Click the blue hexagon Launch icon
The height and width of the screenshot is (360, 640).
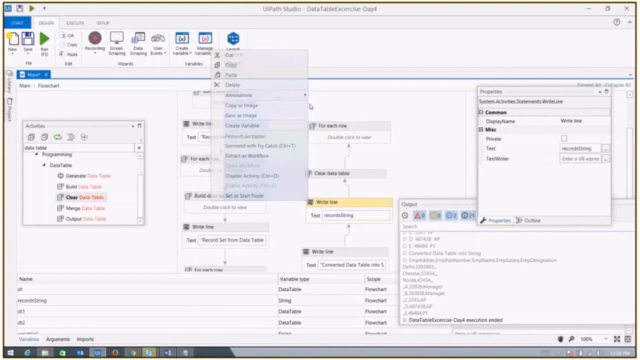(x=233, y=39)
